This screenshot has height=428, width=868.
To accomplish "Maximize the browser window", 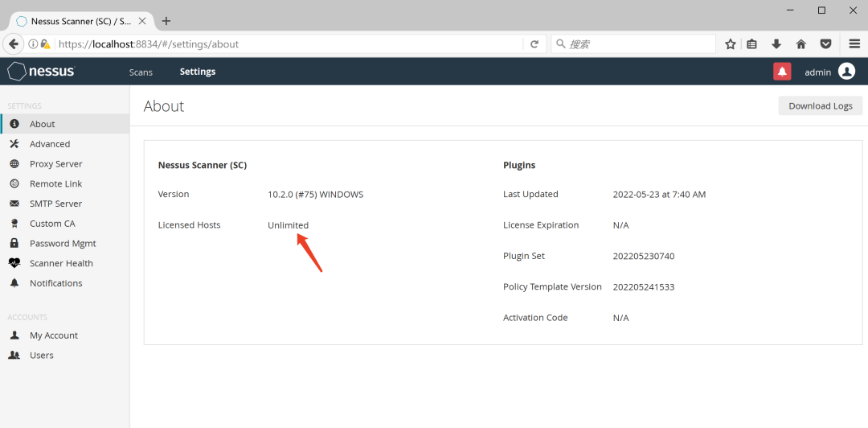I will point(822,10).
